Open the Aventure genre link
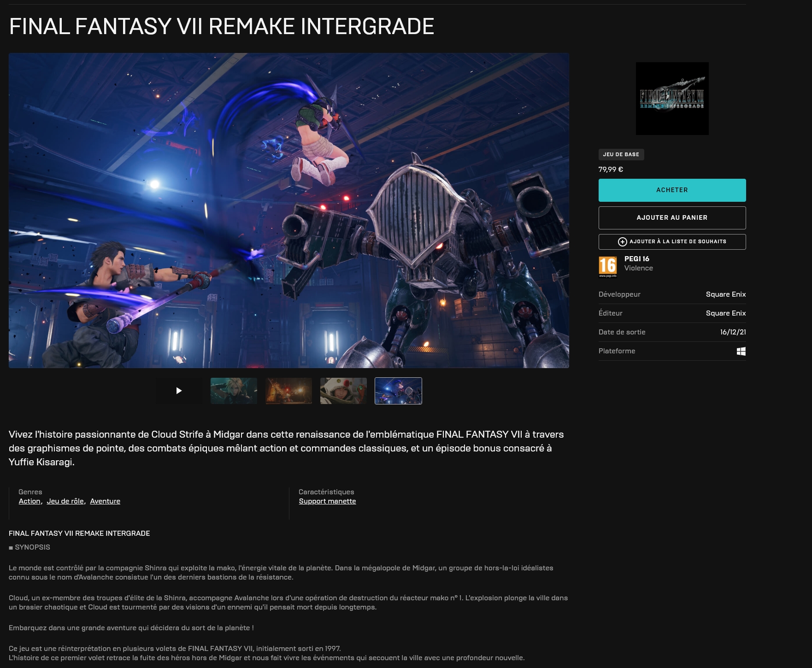 click(105, 501)
